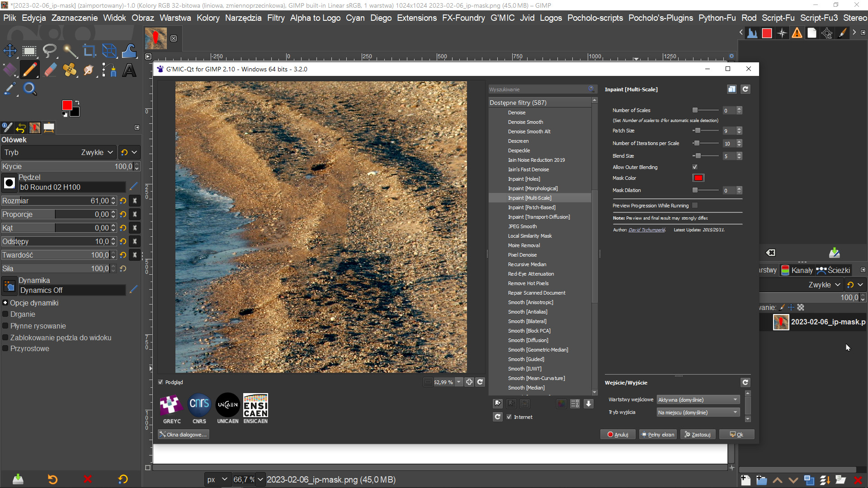The height and width of the screenshot is (488, 868).
Task: Click the G'MIC preview refresh icon
Action: point(480,382)
